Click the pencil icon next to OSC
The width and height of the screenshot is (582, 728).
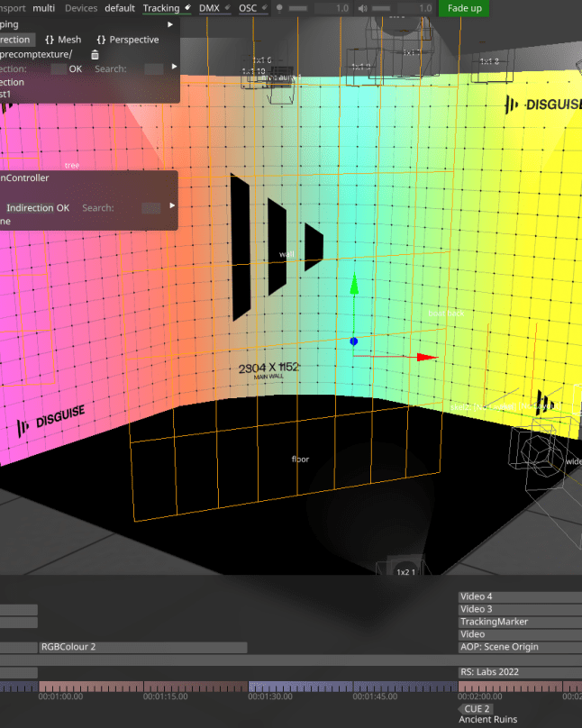(x=265, y=7)
